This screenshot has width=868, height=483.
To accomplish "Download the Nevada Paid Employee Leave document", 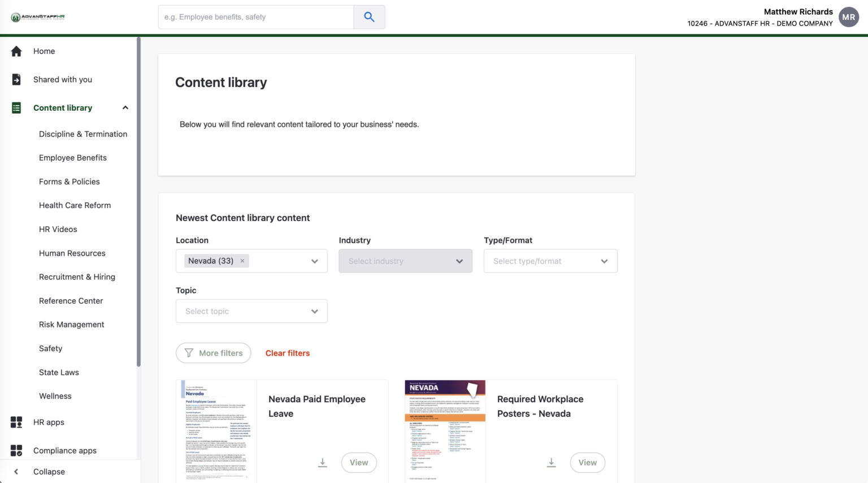I will [322, 462].
